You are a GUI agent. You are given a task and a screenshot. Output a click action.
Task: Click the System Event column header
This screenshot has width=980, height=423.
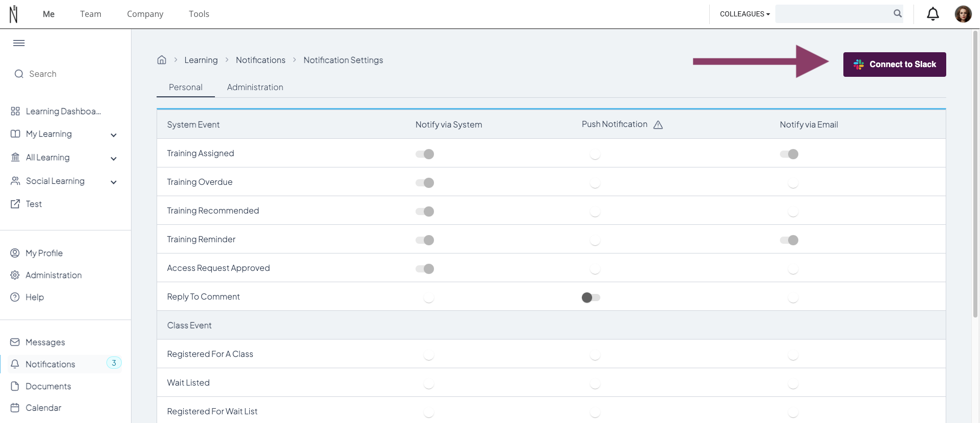[193, 124]
